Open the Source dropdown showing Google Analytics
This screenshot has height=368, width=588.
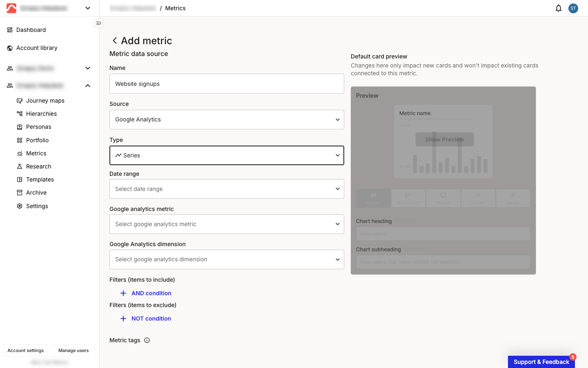click(227, 119)
